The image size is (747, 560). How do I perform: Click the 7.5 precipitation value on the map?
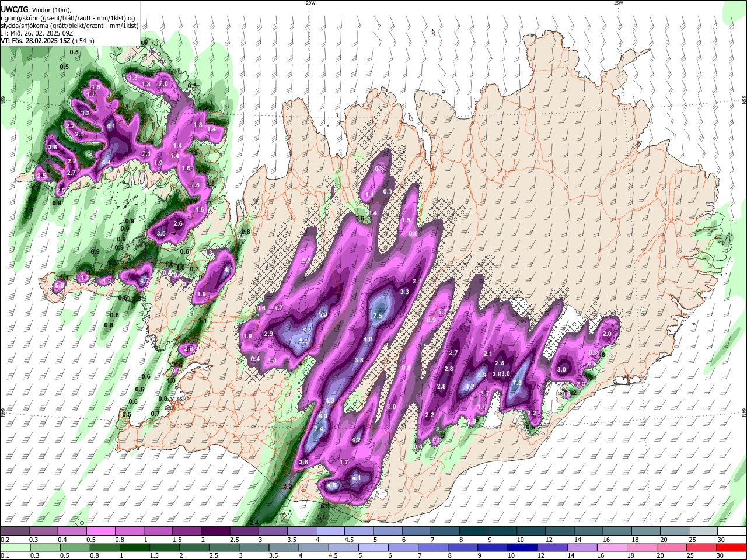pos(378,316)
